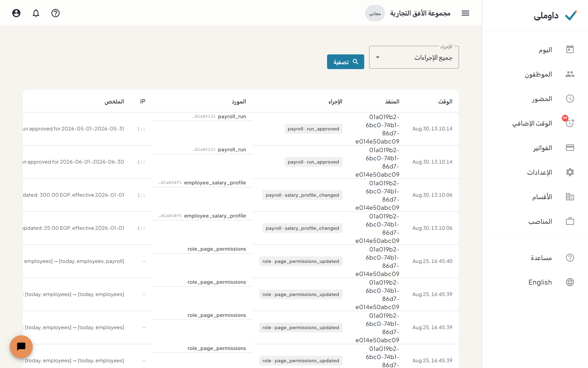Click the building icon for الأقسام
Viewport: 588px width, 368px height.
(570, 197)
